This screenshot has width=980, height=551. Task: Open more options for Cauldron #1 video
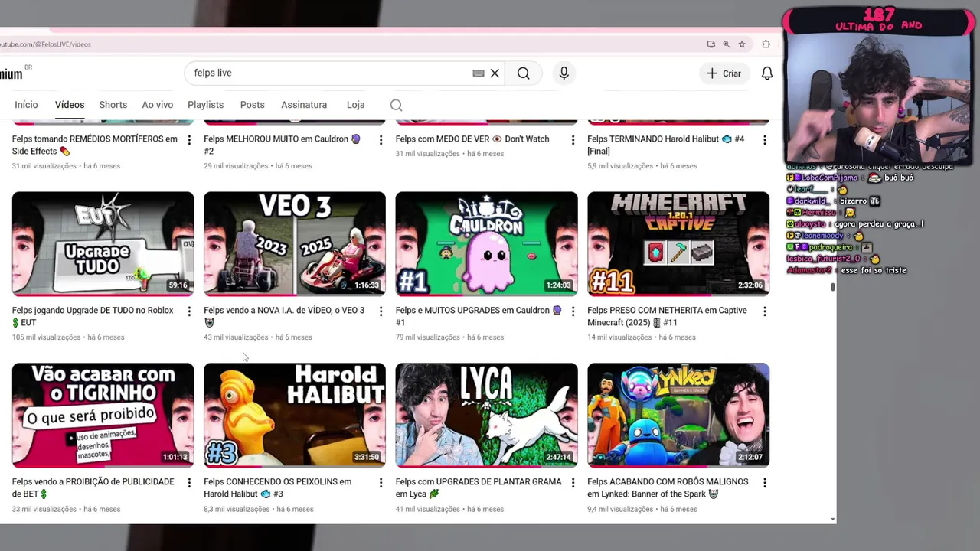click(573, 311)
